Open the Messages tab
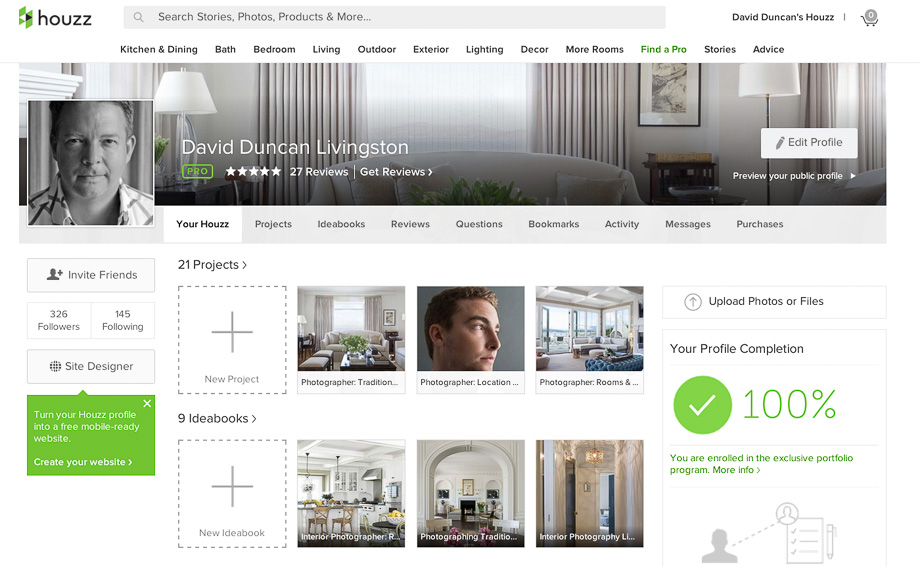 pyautogui.click(x=688, y=224)
